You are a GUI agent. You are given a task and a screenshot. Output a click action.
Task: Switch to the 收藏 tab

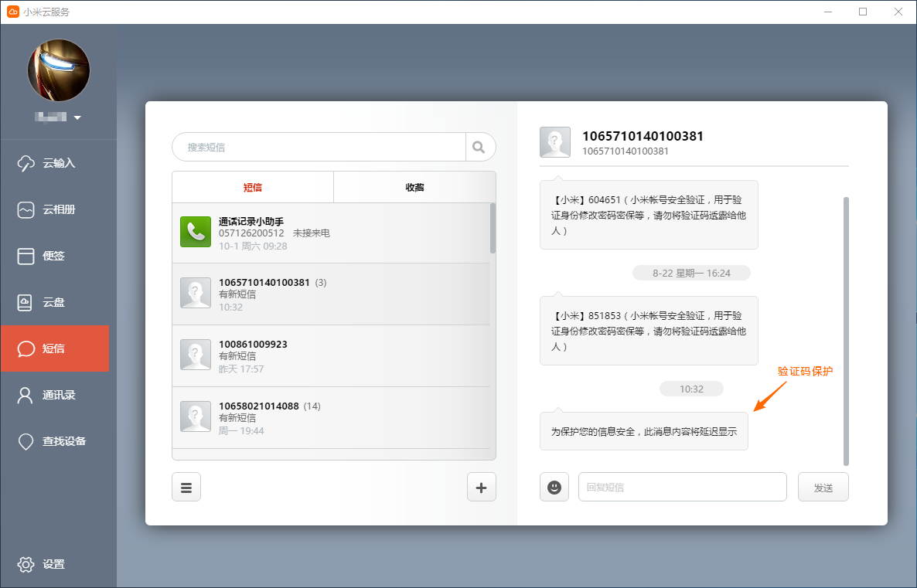coord(414,187)
